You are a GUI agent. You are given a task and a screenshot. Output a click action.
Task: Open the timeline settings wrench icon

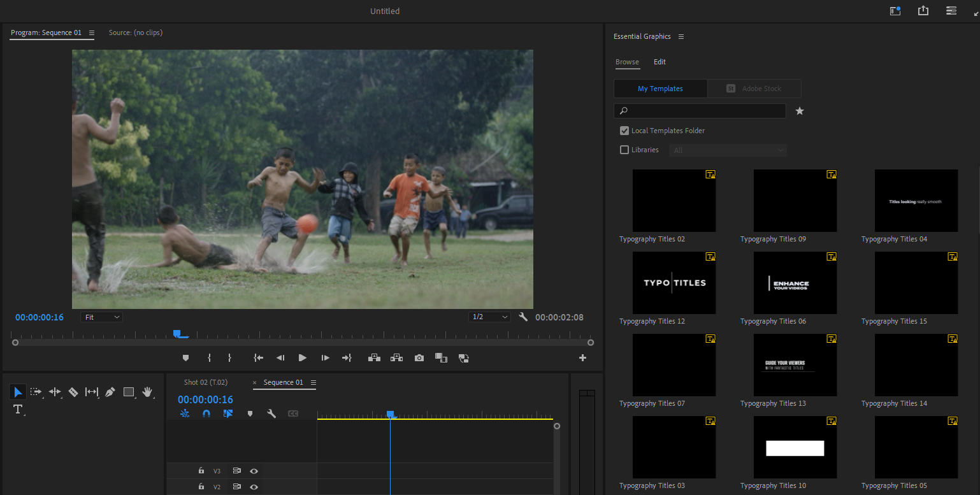tap(272, 413)
